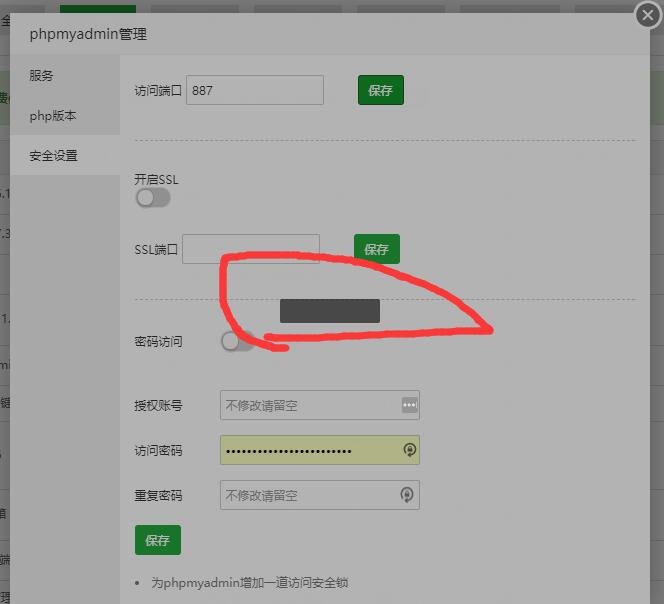This screenshot has height=604, width=664.
Task: Click the key icon in 重复密码 field
Action: tap(407, 495)
